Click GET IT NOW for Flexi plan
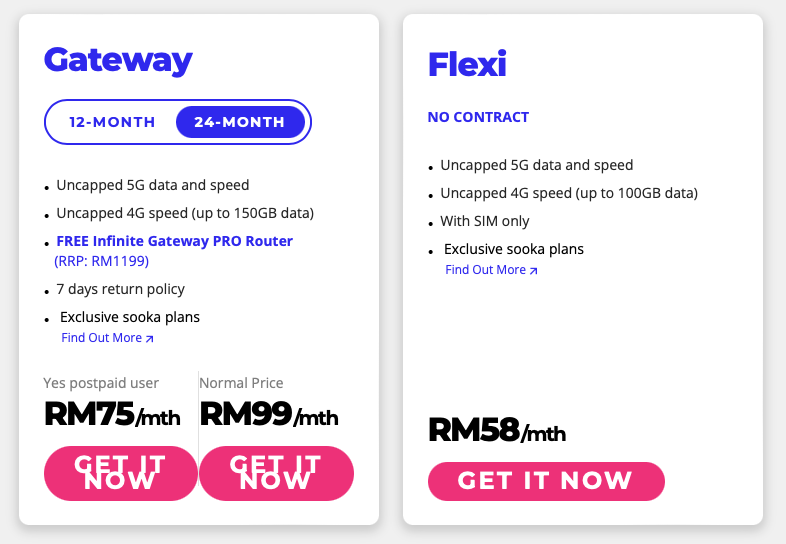The image size is (786, 544). (x=546, y=481)
